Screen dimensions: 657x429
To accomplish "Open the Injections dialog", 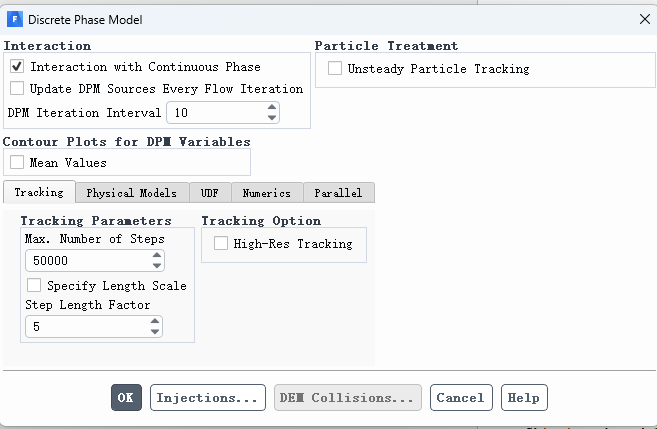I will pyautogui.click(x=208, y=397).
